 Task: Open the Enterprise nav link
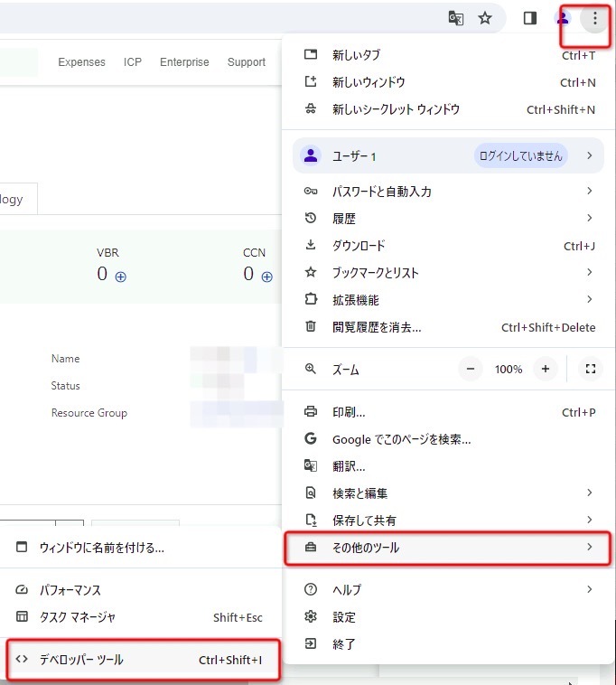(184, 62)
